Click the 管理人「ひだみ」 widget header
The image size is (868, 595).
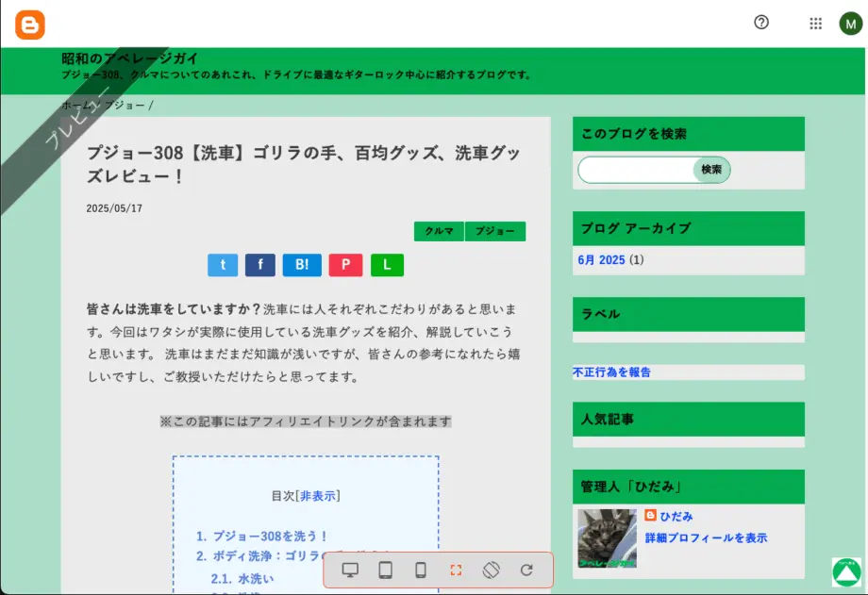(x=688, y=487)
